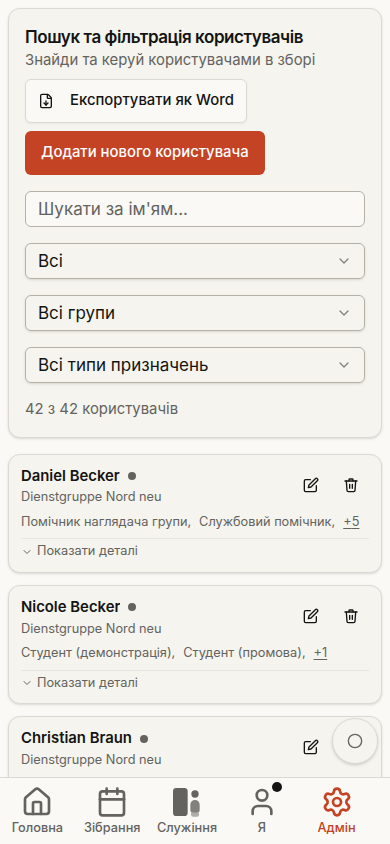This screenshot has width=390, height=844.
Task: Tap the floating circle button
Action: (x=354, y=741)
